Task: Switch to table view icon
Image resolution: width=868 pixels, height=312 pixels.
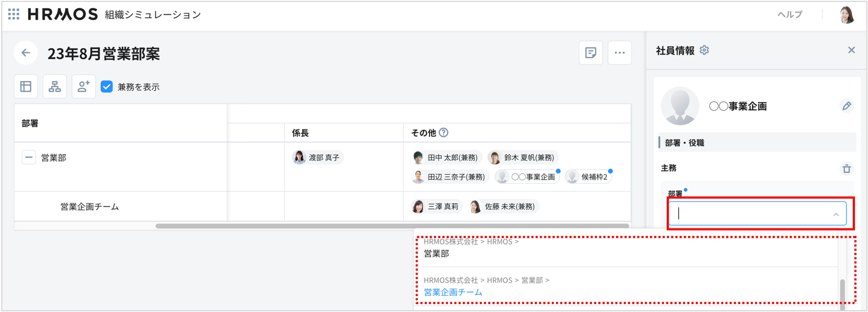Action: pos(26,86)
